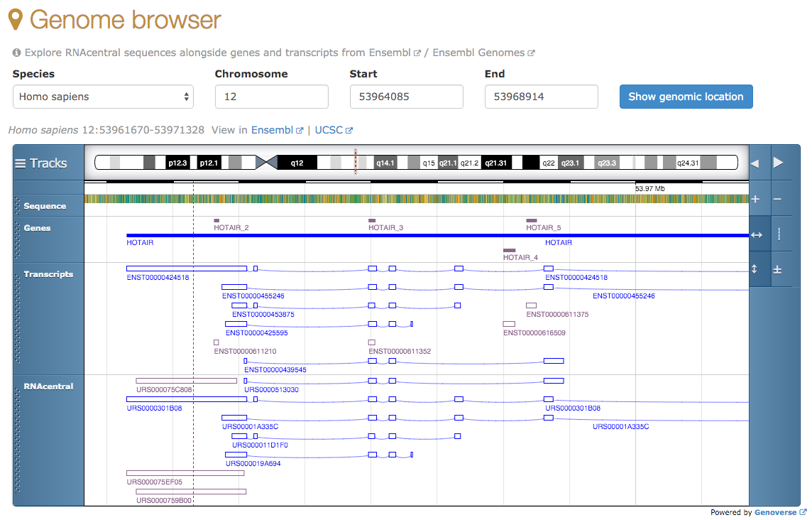812x520 pixels.
Task: Click transcript ENST00000611375 label
Action: coord(557,314)
